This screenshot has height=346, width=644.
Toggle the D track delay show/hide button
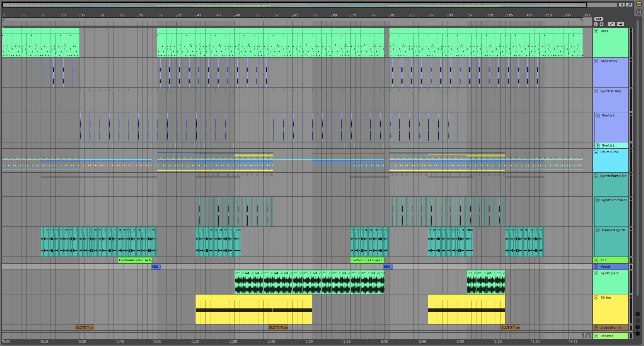pyautogui.click(x=638, y=333)
